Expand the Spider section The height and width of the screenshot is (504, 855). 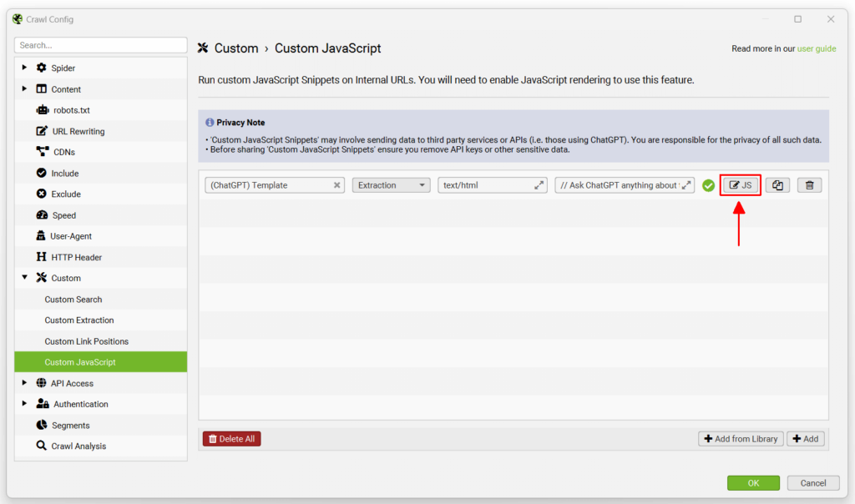pos(23,68)
